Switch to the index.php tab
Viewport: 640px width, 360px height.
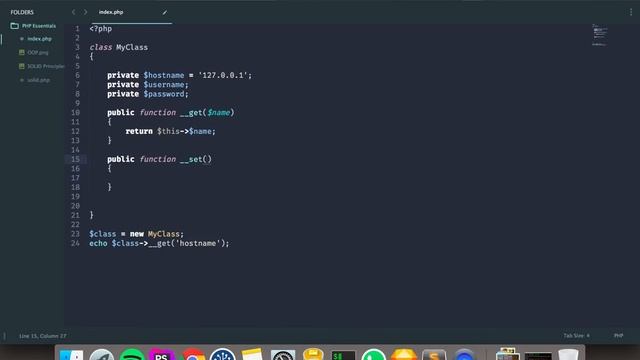(x=111, y=12)
